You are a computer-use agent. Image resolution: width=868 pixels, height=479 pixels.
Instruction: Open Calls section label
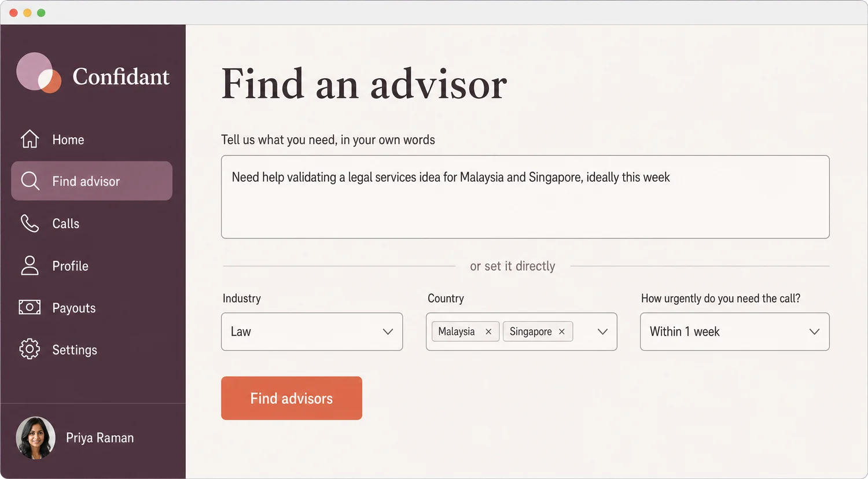(66, 223)
